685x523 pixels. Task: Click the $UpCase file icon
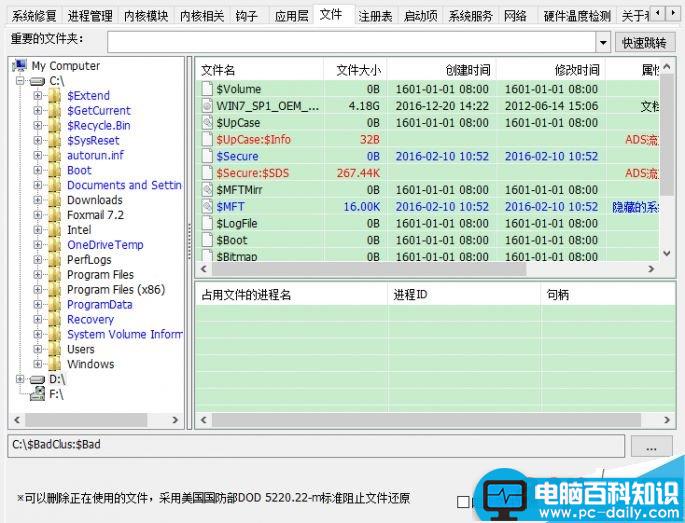coord(207,122)
